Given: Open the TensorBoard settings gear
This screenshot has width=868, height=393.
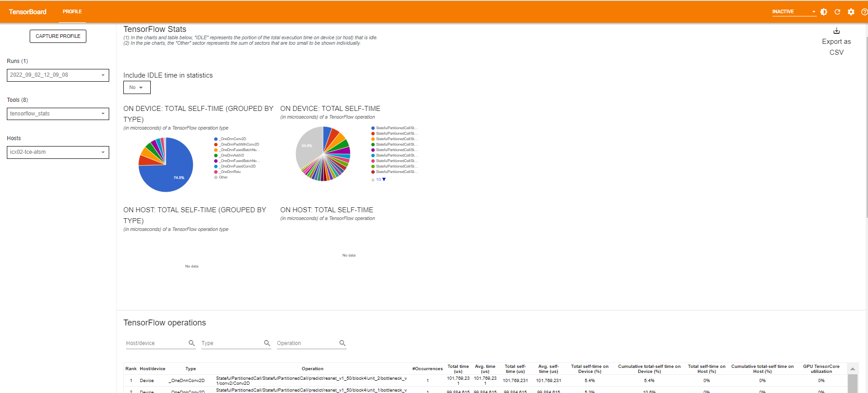Looking at the screenshot, I should [851, 12].
